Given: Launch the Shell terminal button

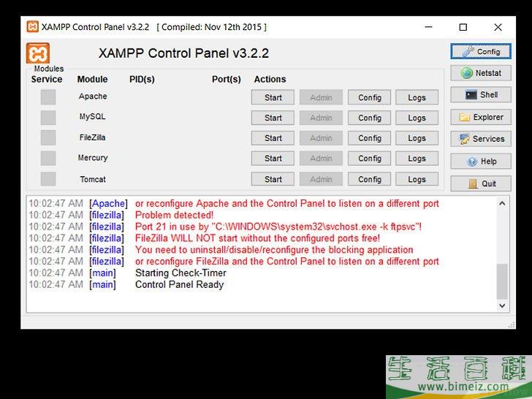Looking at the screenshot, I should [x=480, y=95].
